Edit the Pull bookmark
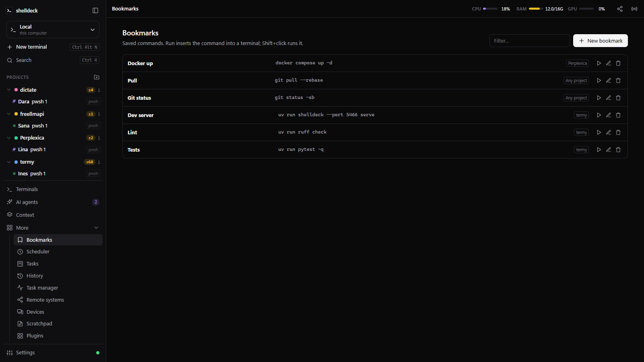This screenshot has width=644, height=362. [x=609, y=80]
